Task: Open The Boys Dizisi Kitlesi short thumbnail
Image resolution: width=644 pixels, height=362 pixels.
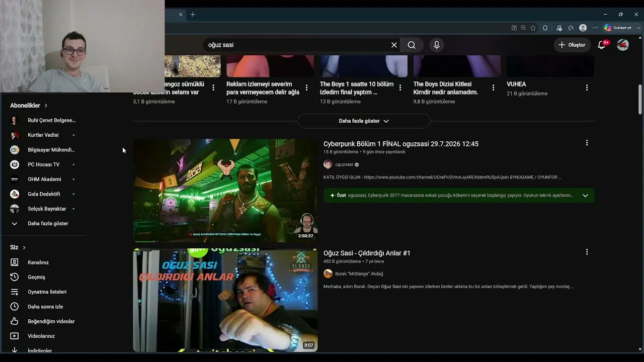Action: [x=457, y=66]
